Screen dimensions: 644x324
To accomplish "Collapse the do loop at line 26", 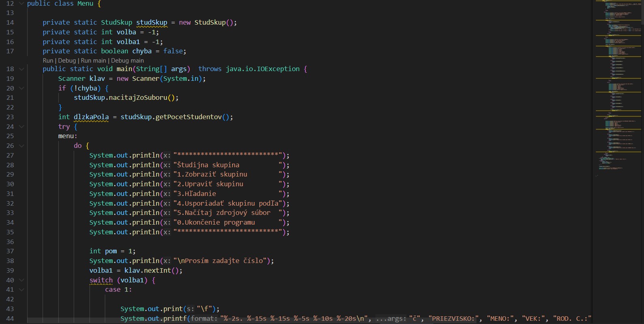I will [x=21, y=146].
